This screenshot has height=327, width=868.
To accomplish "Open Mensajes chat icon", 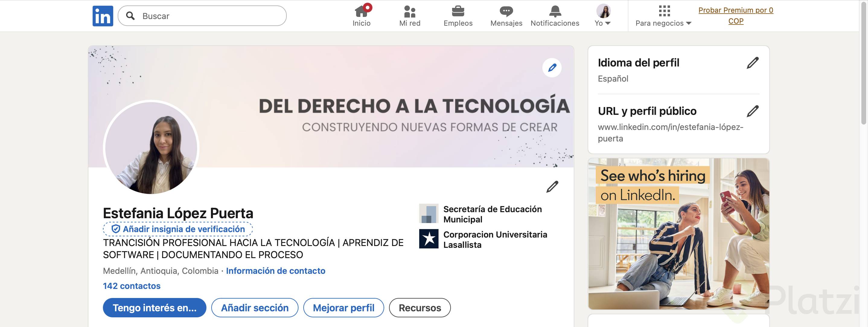I will click(506, 12).
